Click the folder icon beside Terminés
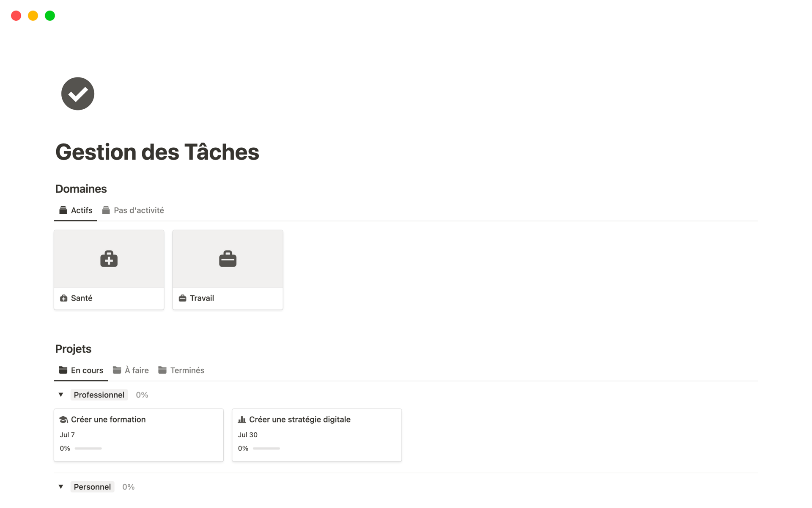 pos(162,370)
